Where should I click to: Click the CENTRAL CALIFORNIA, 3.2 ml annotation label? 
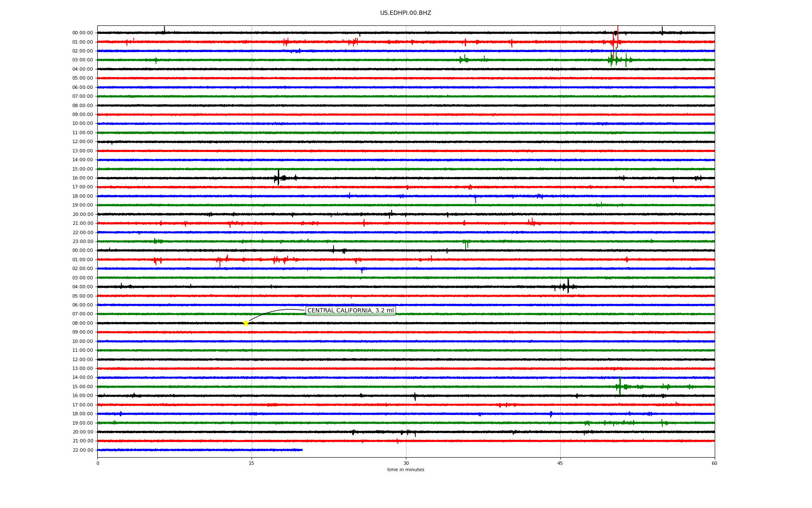click(350, 311)
